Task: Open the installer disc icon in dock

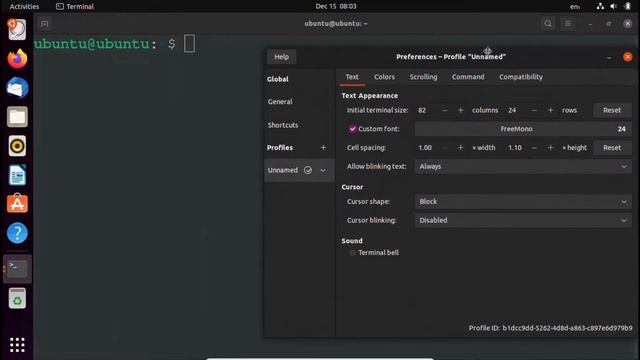Action: pos(17,29)
